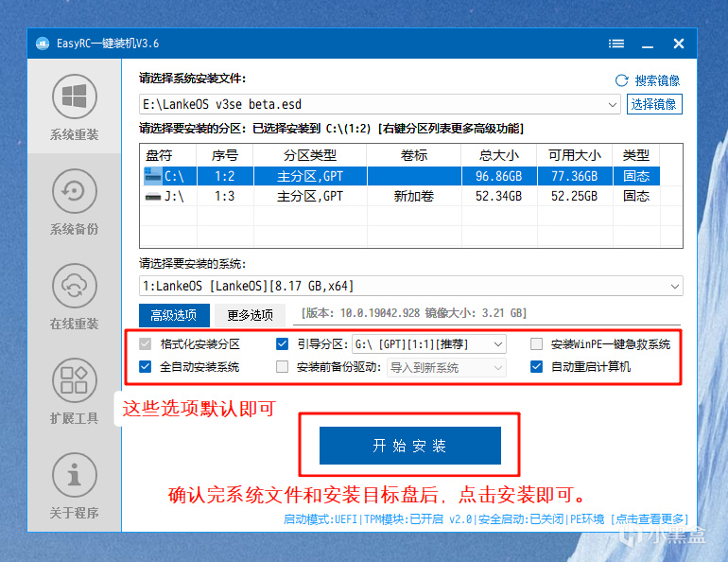Sort by the 序号 column header
728x562 pixels.
pyautogui.click(x=225, y=155)
